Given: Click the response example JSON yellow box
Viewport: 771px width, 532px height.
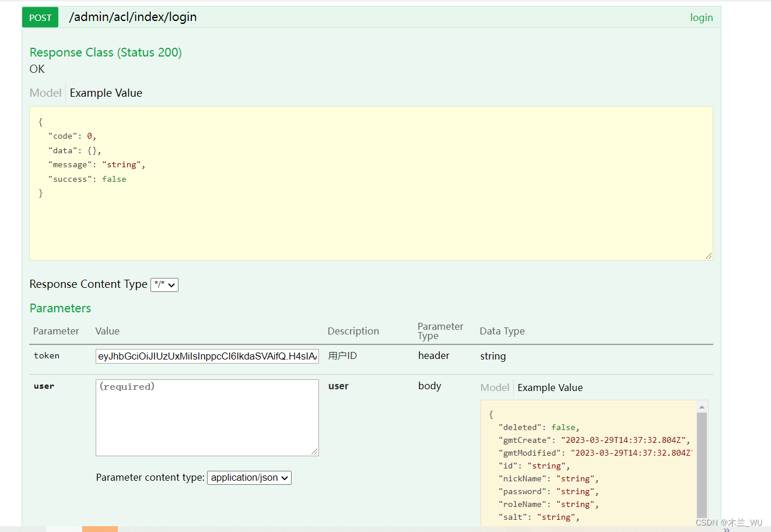Looking at the screenshot, I should pos(371,183).
